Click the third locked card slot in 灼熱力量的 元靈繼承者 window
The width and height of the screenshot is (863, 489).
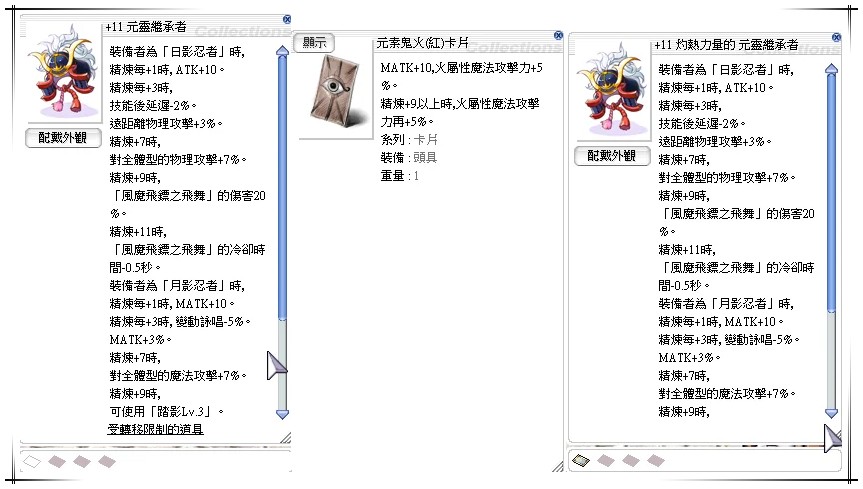[631, 460]
